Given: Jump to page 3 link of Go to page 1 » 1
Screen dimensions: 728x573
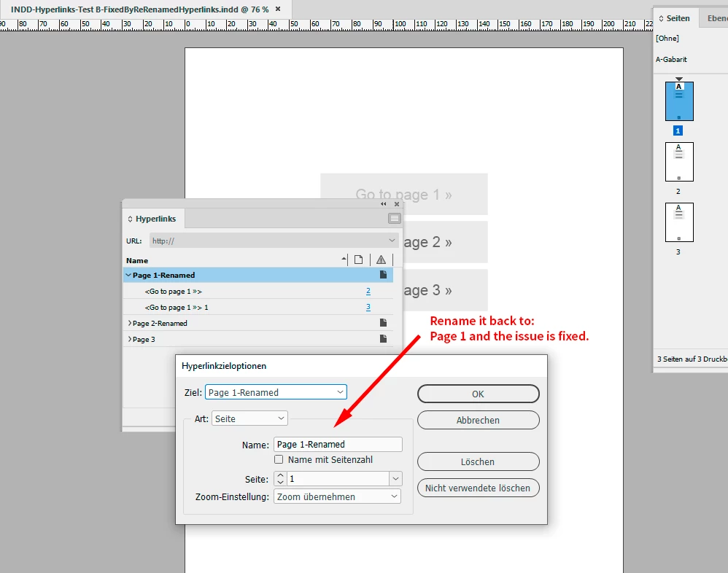Looking at the screenshot, I should [368, 307].
